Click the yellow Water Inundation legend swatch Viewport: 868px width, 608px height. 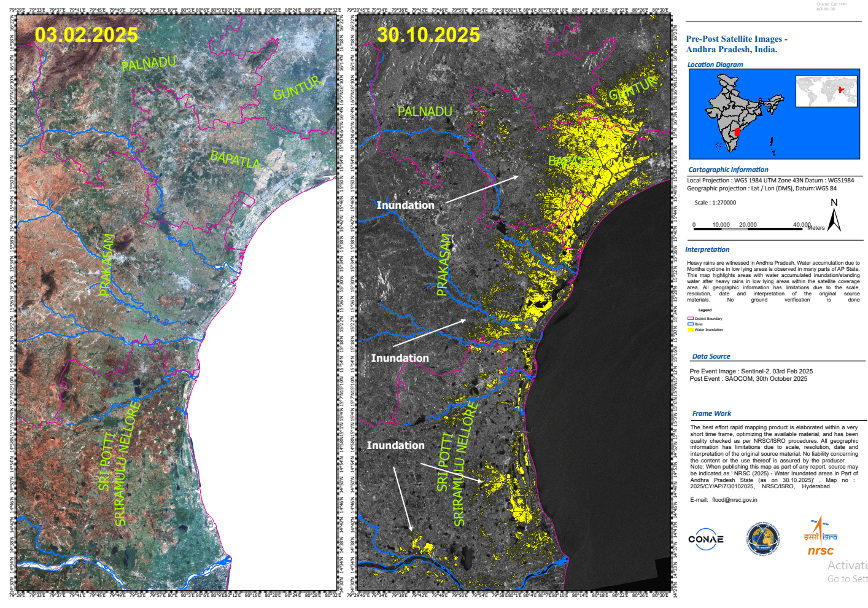coord(691,330)
